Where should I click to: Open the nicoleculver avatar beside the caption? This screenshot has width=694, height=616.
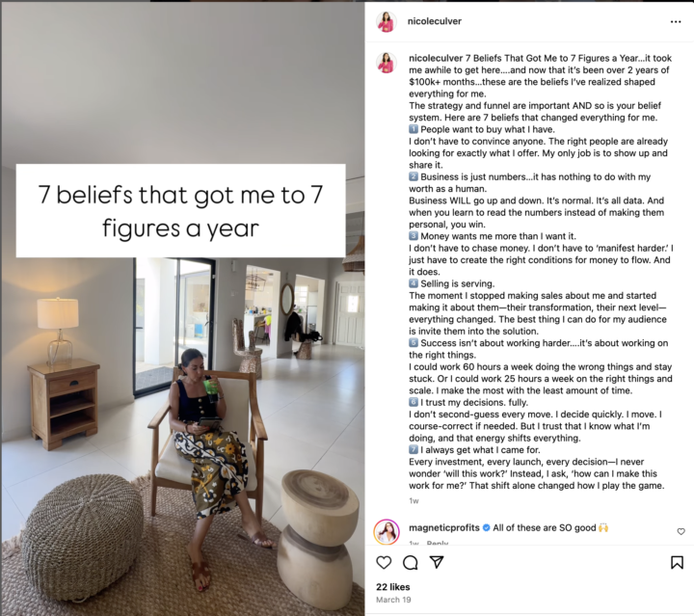pos(386,63)
